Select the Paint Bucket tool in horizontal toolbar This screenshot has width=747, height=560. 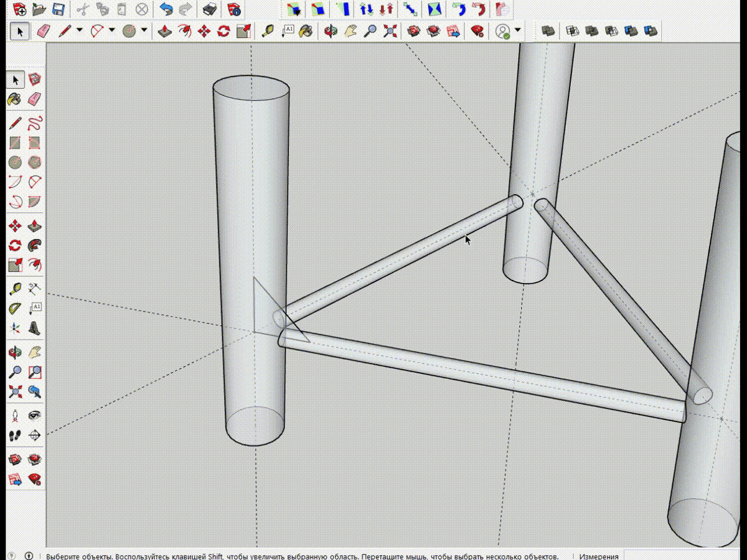306,30
